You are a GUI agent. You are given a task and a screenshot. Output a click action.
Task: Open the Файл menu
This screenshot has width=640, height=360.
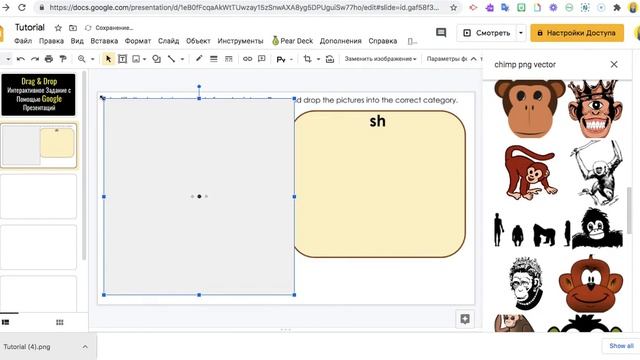click(x=23, y=41)
